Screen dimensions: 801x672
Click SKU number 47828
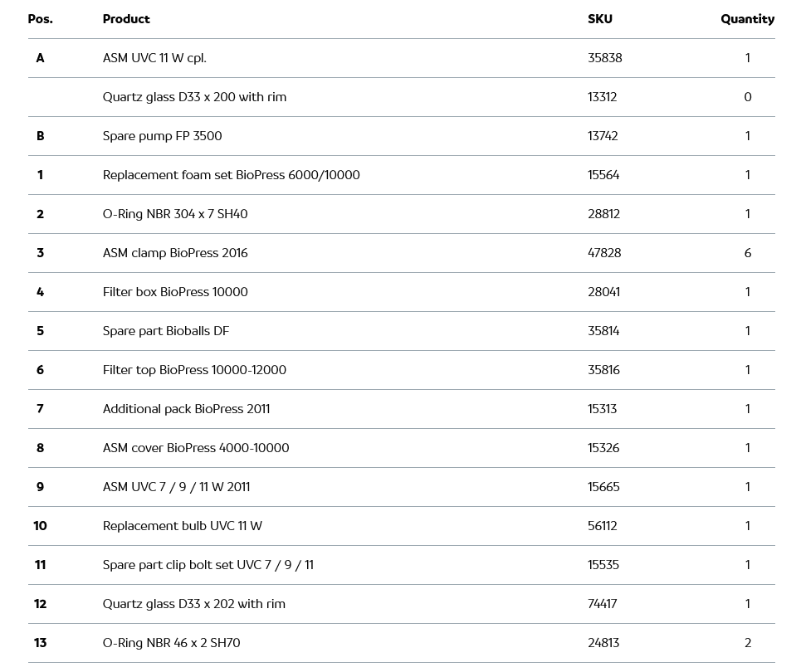click(603, 253)
